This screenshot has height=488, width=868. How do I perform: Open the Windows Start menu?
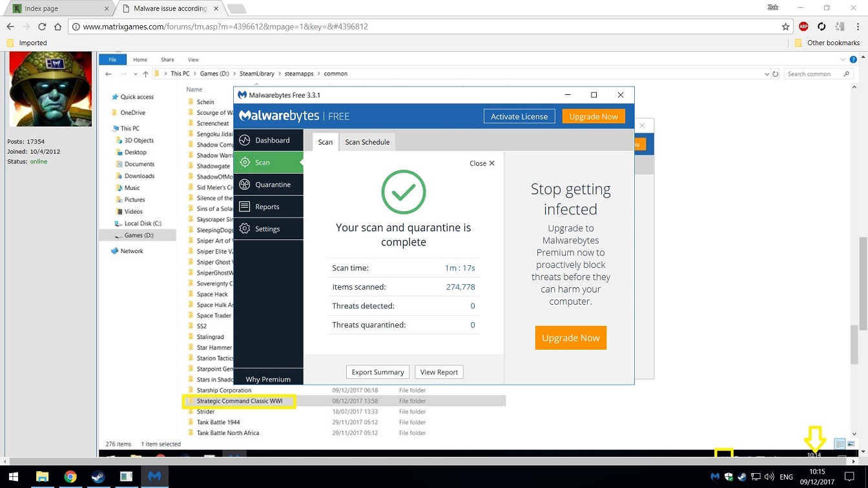coord(14,476)
